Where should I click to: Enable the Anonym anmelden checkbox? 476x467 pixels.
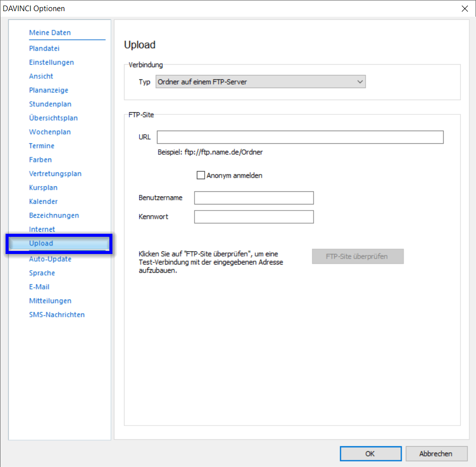click(201, 175)
